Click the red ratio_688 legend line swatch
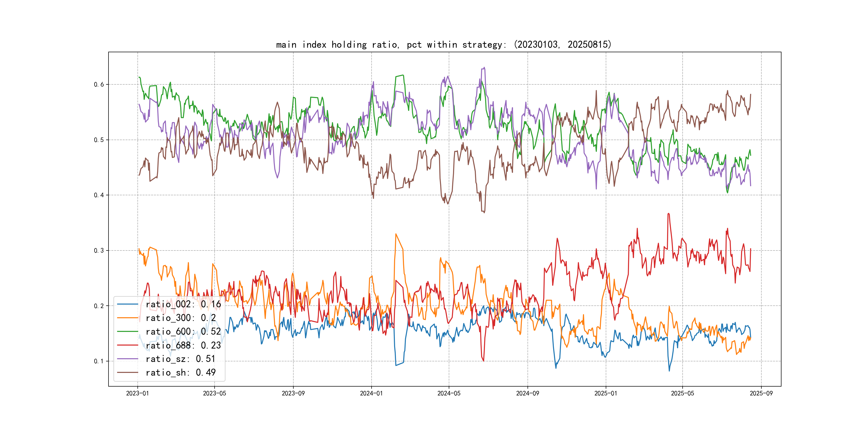 tap(128, 345)
